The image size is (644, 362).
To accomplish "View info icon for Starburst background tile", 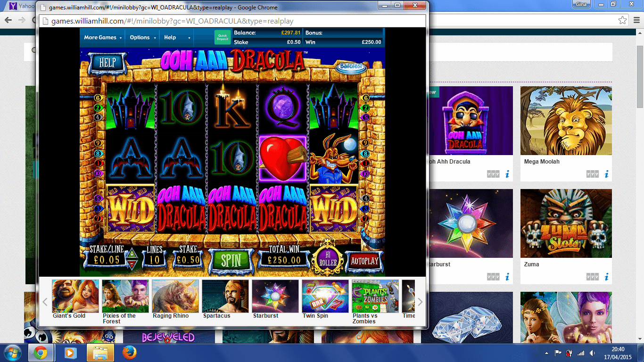I will 507,277.
